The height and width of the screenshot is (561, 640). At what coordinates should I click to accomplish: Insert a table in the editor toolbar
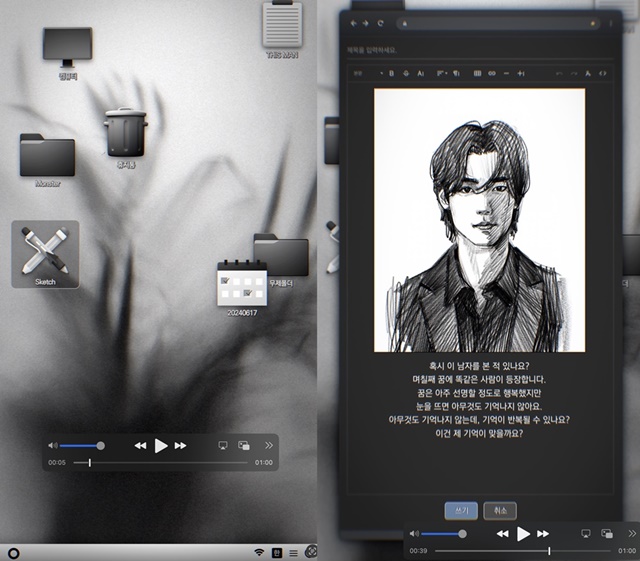tap(477, 73)
